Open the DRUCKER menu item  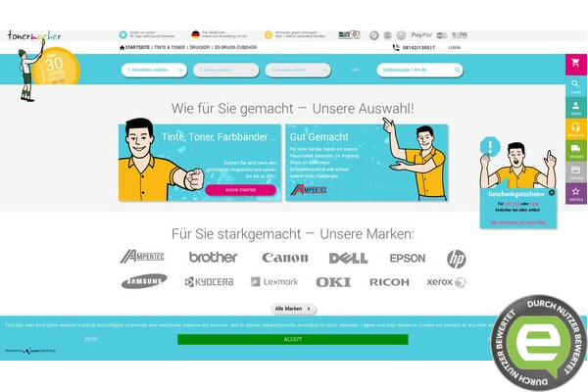pos(200,48)
